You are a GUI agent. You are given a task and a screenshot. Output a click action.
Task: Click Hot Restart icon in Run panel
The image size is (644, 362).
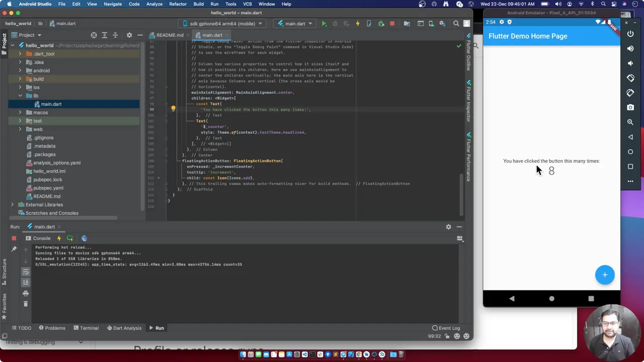tap(69, 238)
